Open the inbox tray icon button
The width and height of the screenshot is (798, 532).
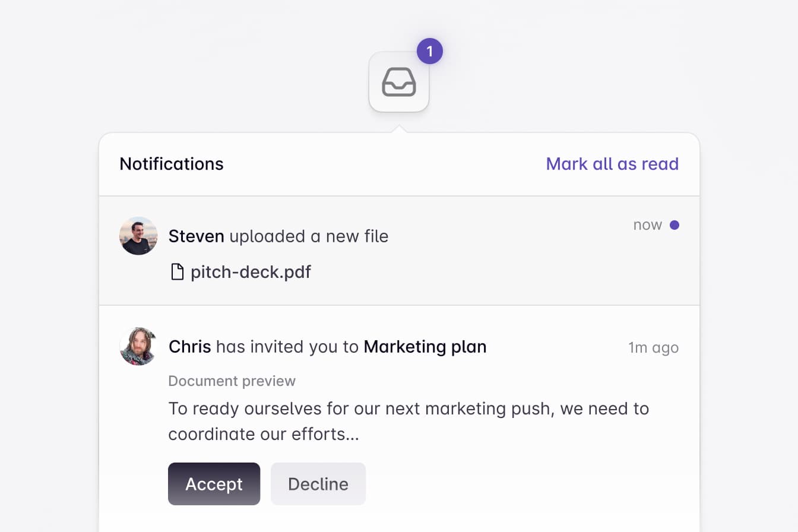point(399,82)
